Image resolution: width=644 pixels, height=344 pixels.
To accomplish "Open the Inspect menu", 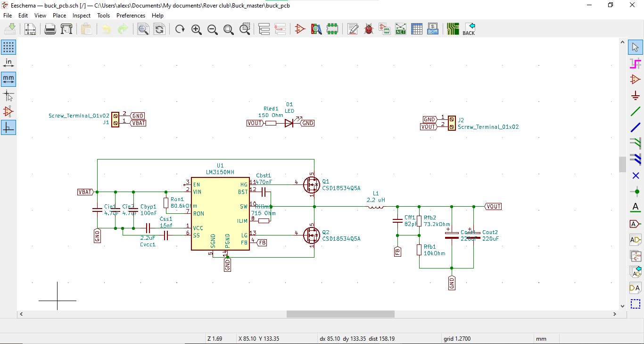I will pos(81,15).
